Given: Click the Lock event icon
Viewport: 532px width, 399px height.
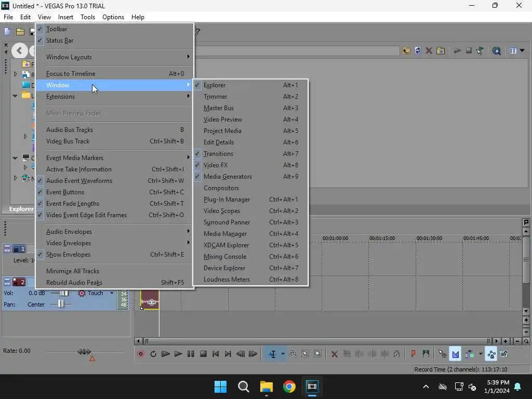Looking at the screenshot, I should pyautogui.click(x=396, y=354).
